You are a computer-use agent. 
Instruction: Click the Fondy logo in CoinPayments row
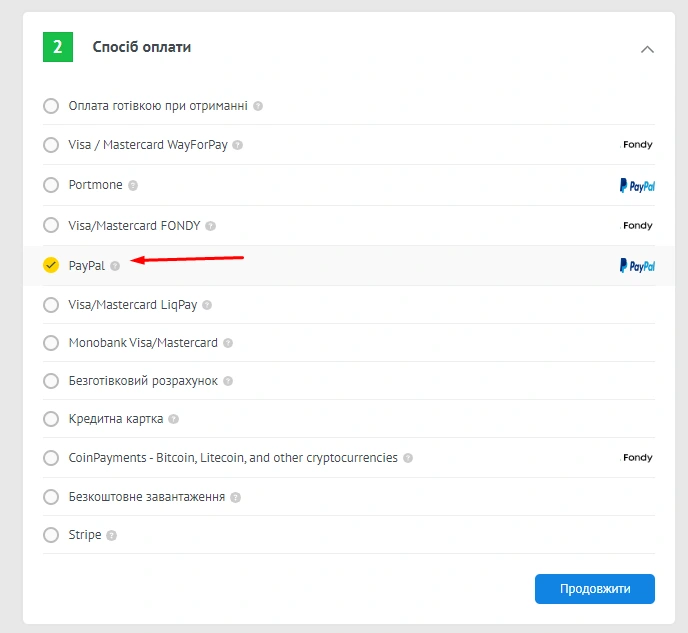point(637,458)
